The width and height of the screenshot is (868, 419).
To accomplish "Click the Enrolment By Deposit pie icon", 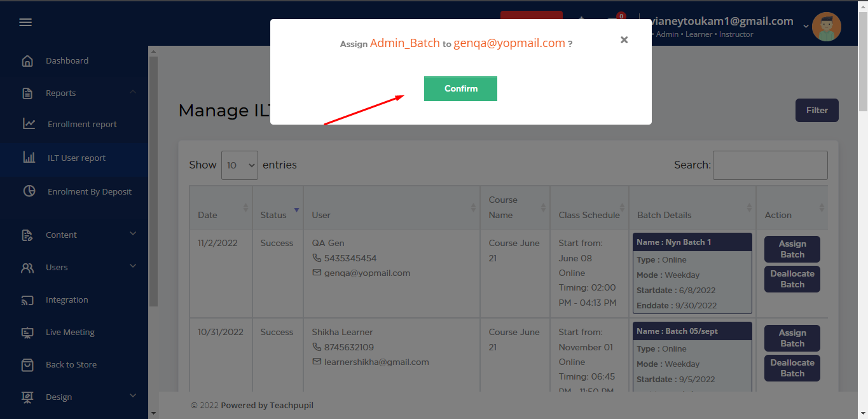I will [29, 191].
